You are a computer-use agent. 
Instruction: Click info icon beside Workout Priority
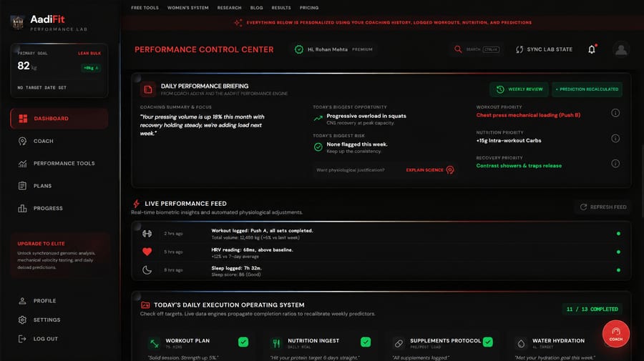point(615,113)
